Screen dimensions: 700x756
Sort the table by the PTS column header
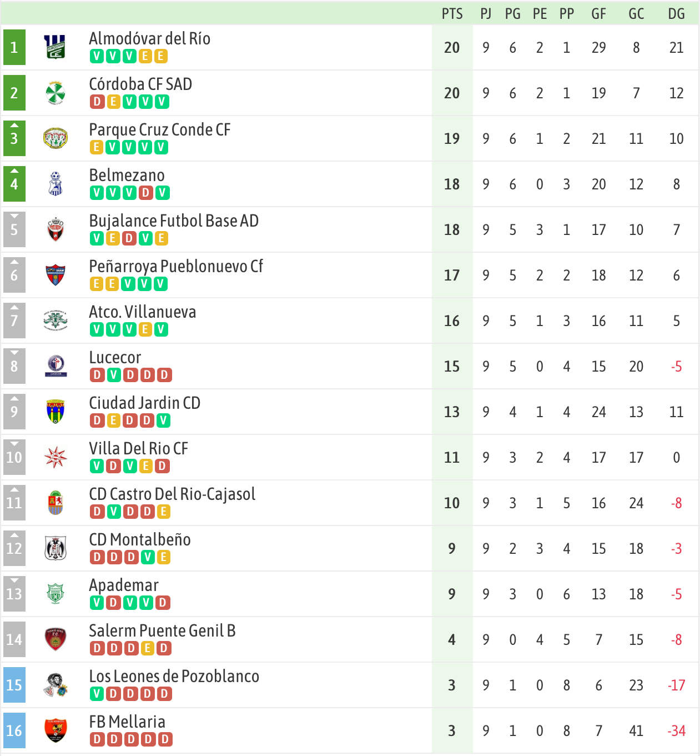tap(452, 14)
